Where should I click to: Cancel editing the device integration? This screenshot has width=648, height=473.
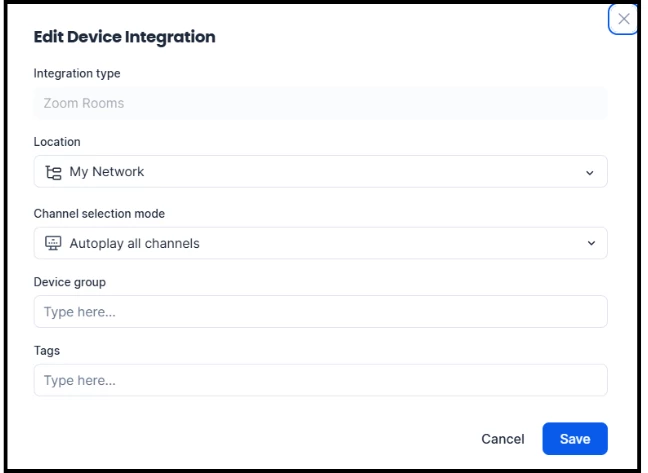tap(503, 439)
